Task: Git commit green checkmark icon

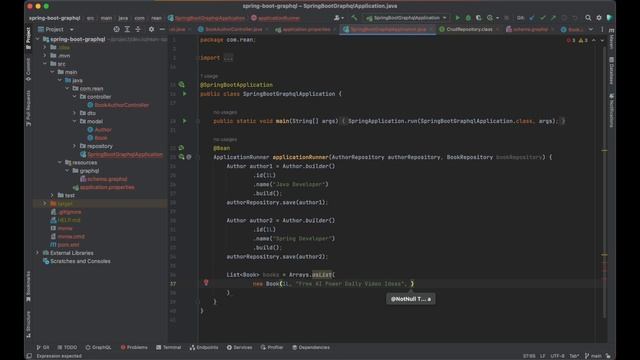Action: point(542,18)
